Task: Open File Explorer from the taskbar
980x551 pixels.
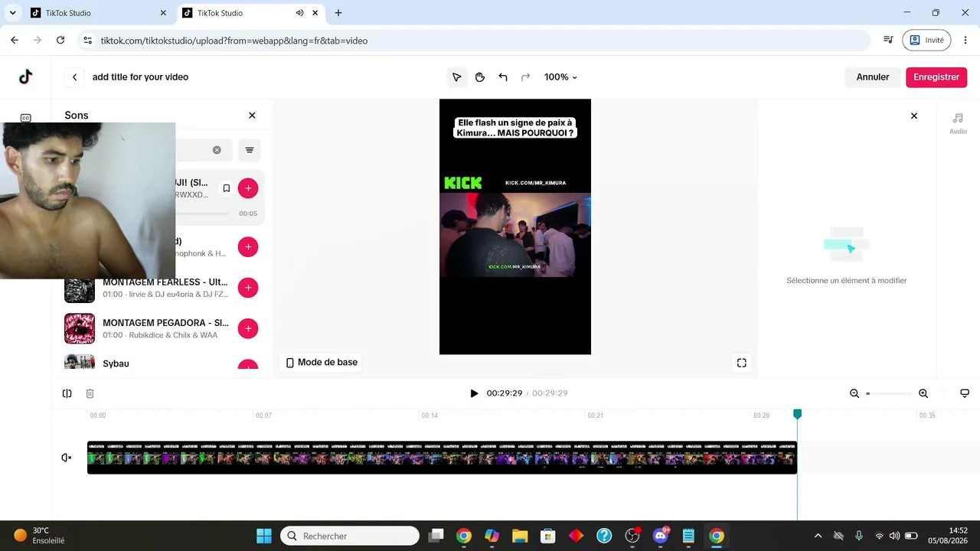Action: pyautogui.click(x=520, y=536)
